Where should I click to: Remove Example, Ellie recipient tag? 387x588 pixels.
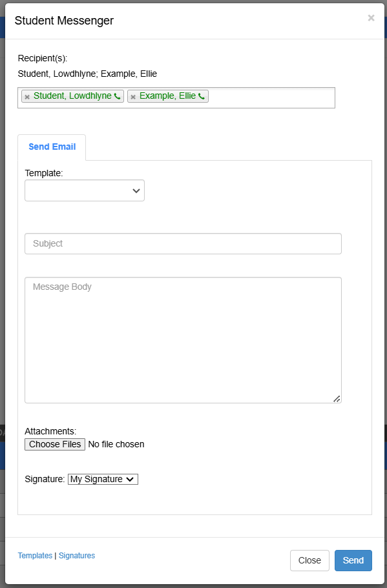click(132, 96)
